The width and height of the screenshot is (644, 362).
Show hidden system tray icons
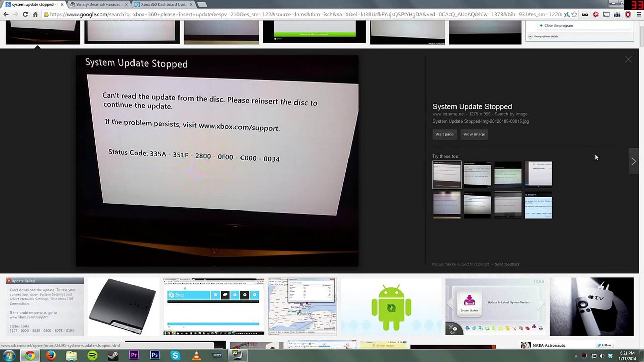click(576, 356)
